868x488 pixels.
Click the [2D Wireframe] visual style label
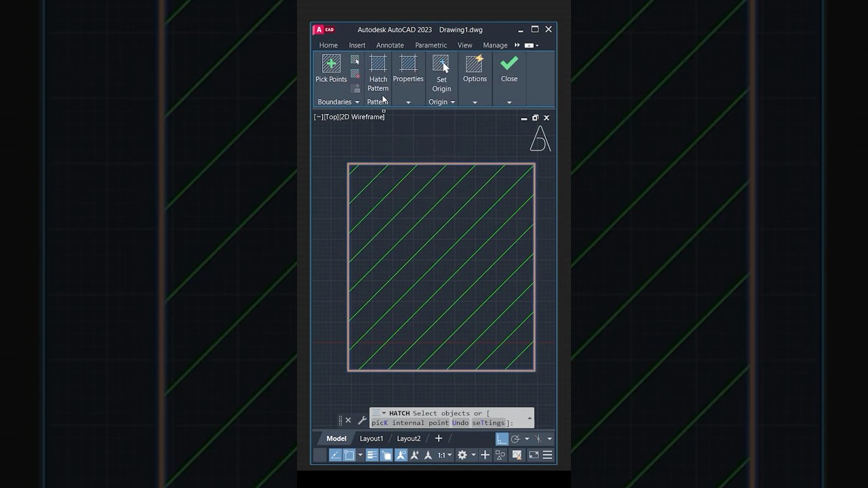(x=362, y=117)
